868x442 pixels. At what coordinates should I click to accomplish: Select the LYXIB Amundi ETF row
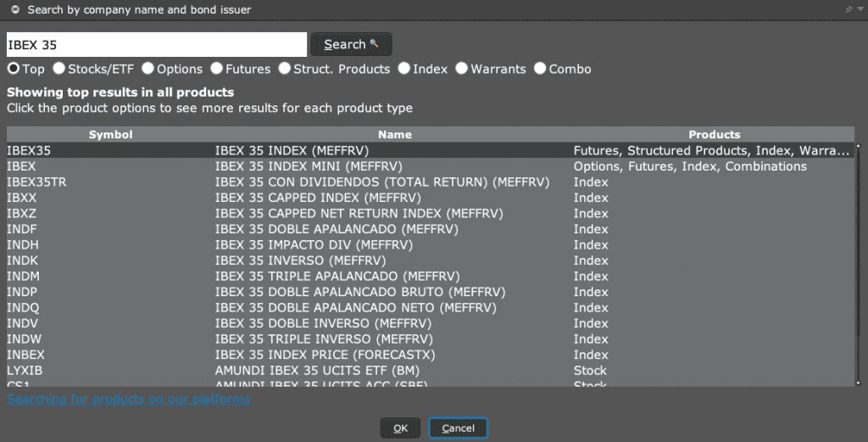pyautogui.click(x=431, y=370)
